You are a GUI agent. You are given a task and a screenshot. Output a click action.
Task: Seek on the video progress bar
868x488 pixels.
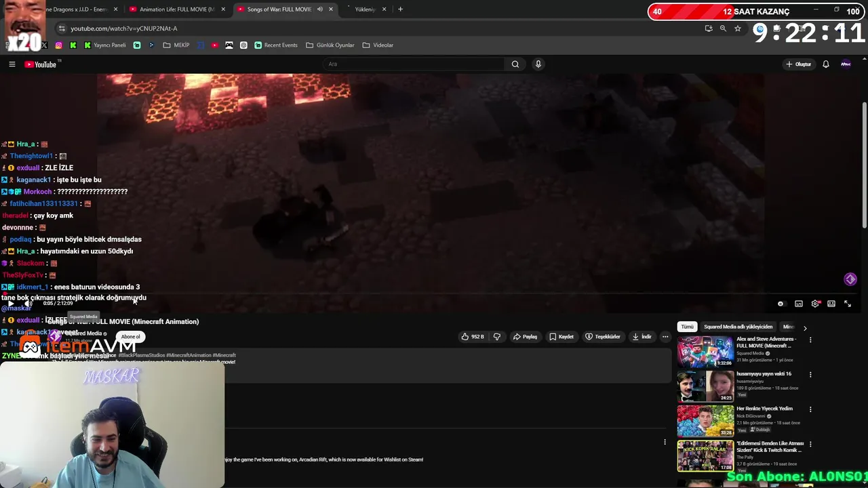(x=431, y=294)
